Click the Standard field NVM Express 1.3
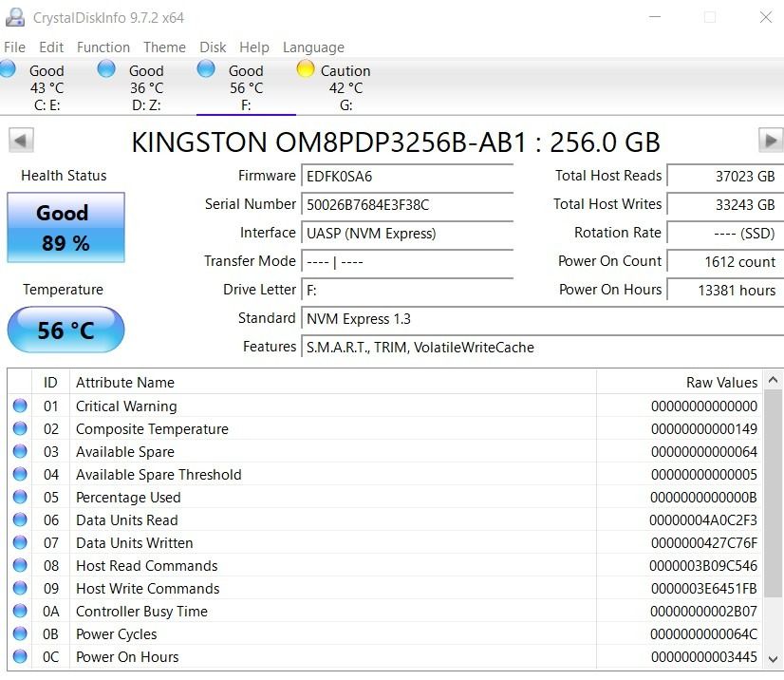Viewport: 784px width, 680px height. [543, 319]
